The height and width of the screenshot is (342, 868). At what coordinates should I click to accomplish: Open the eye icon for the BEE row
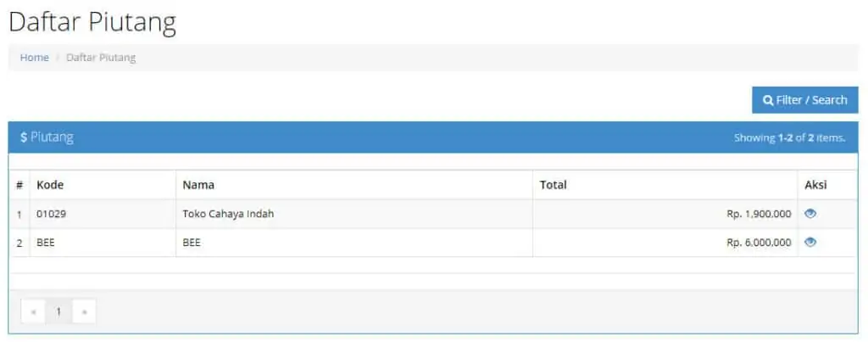(x=810, y=242)
